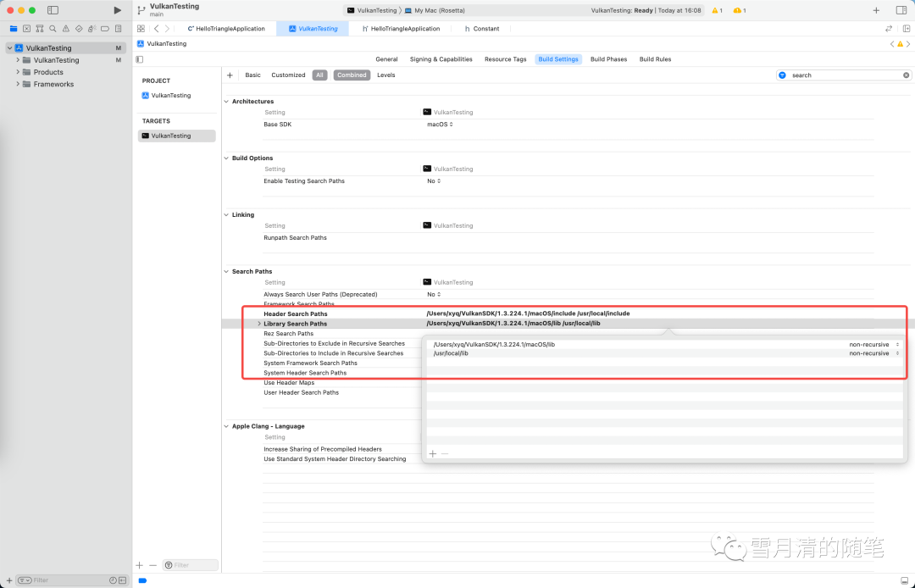Open the Find navigator magnifier icon

click(x=53, y=29)
